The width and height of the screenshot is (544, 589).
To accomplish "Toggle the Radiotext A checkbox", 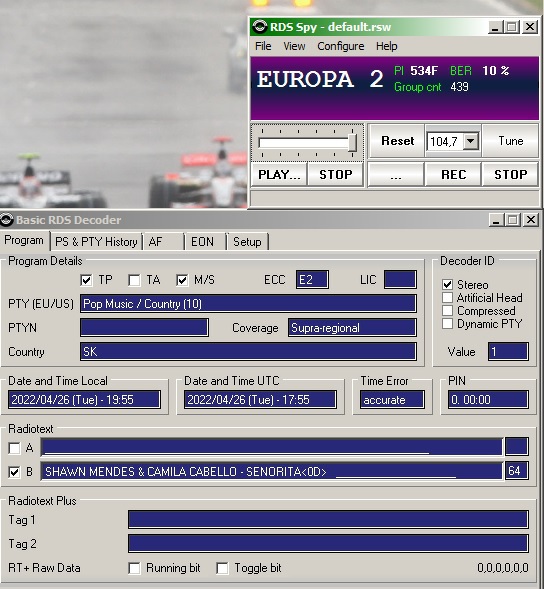I will coord(14,448).
